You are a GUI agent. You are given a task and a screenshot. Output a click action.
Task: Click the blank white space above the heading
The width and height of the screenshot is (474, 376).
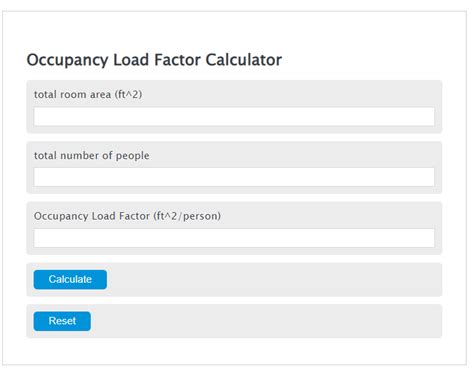234,30
